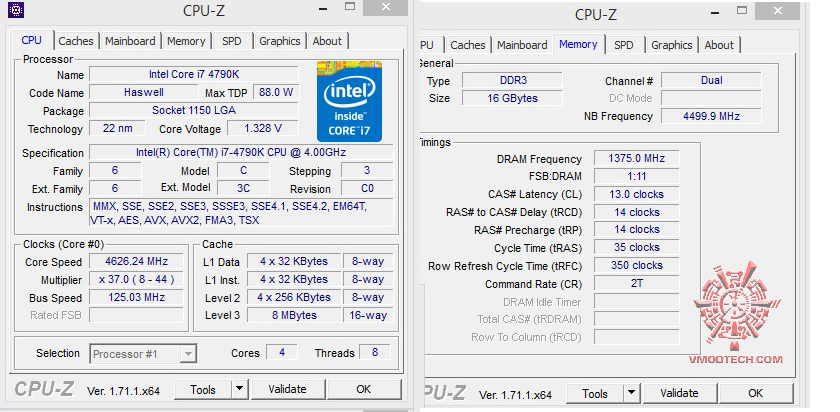
Task: Click the Level 3 value 8 MBytes
Action: [x=294, y=315]
